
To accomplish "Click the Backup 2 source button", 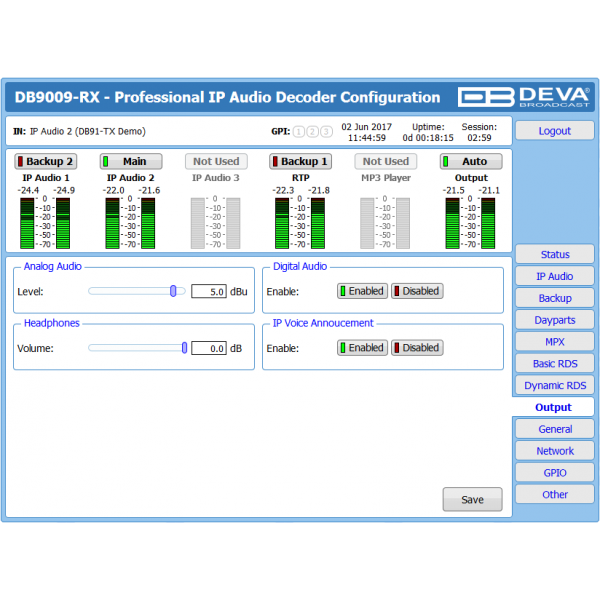I will 46,161.
